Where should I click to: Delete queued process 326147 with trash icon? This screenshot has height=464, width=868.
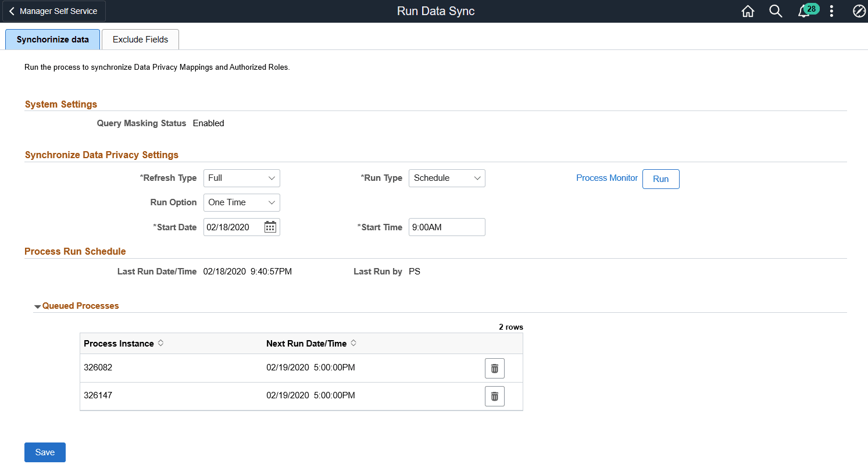pos(494,396)
